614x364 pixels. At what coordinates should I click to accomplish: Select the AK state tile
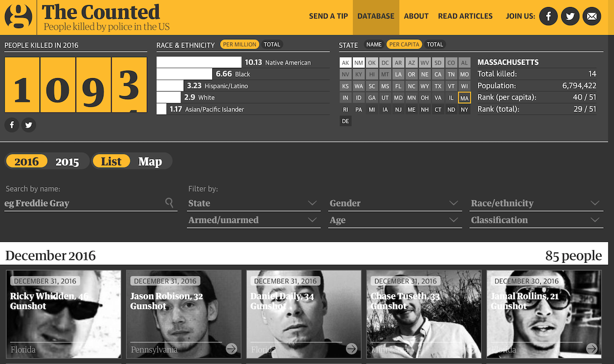345,63
